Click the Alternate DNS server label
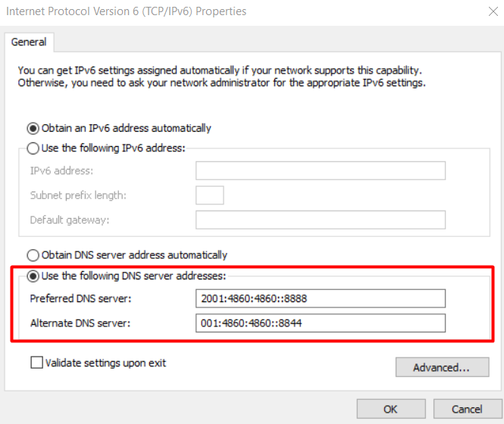 (x=80, y=323)
